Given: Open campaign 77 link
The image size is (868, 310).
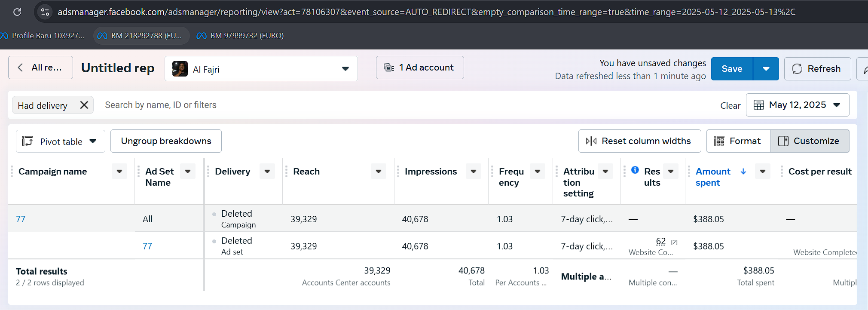Looking at the screenshot, I should point(21,219).
